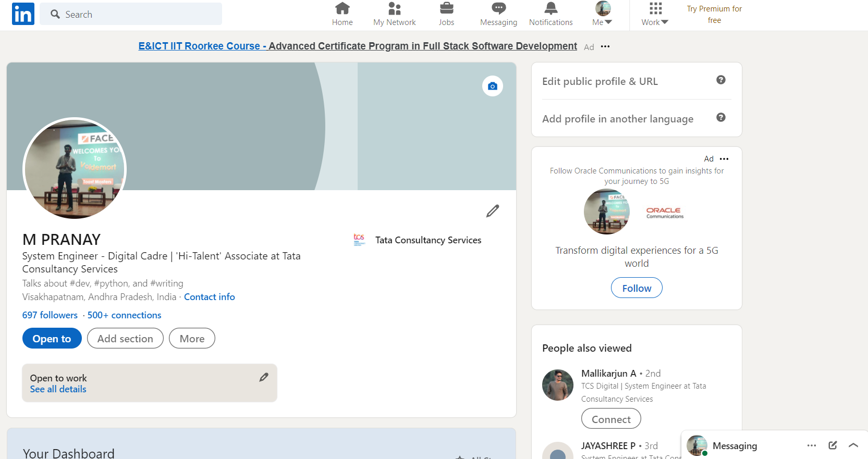868x459 pixels.
Task: View 500+ connections link
Action: 125,315
